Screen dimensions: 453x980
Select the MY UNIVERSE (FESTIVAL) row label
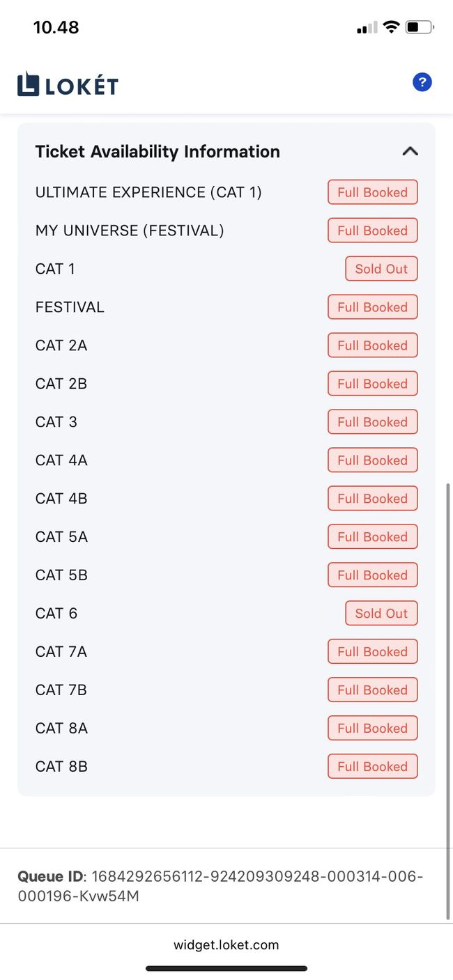click(130, 231)
